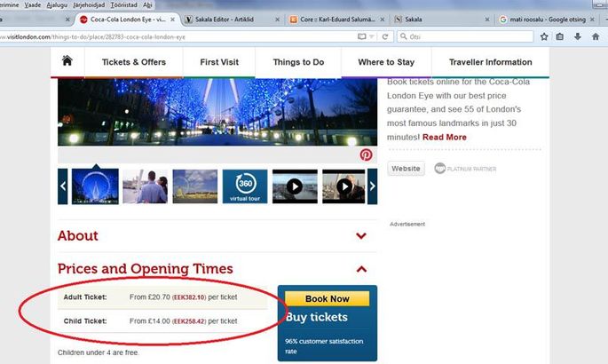Play the second video thumbnail with the man
This screenshot has width=608, height=364.
click(x=343, y=186)
